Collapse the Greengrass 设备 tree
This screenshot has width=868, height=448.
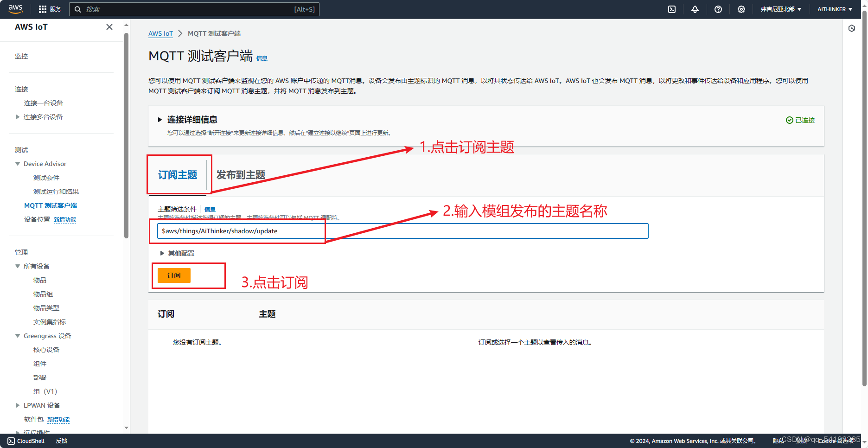[18, 336]
